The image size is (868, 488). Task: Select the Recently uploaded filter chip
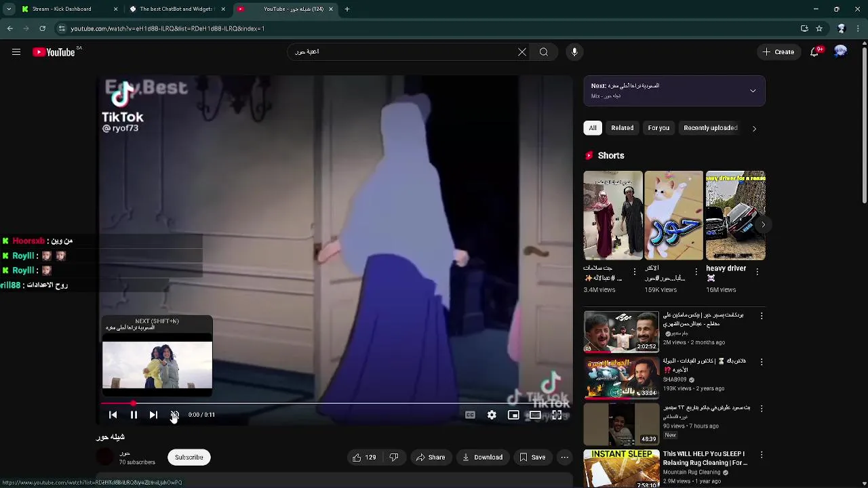point(710,128)
